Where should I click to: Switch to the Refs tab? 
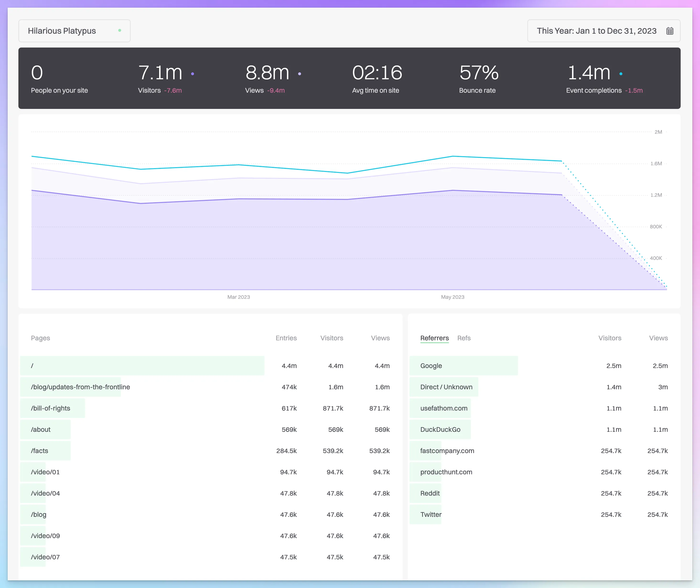click(x=464, y=338)
